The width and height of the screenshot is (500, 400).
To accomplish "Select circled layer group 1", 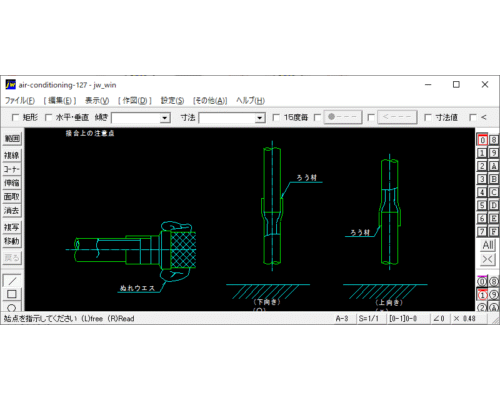I will click(x=482, y=295).
